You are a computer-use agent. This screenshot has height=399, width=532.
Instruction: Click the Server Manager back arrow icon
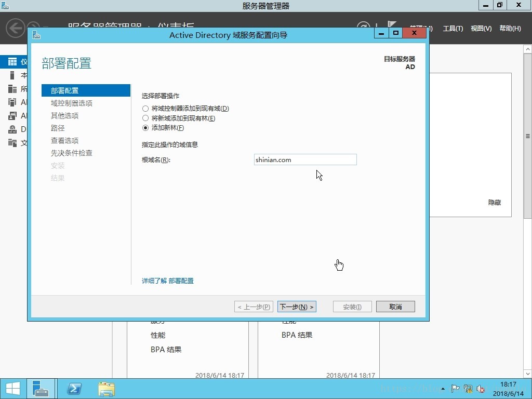tap(16, 28)
